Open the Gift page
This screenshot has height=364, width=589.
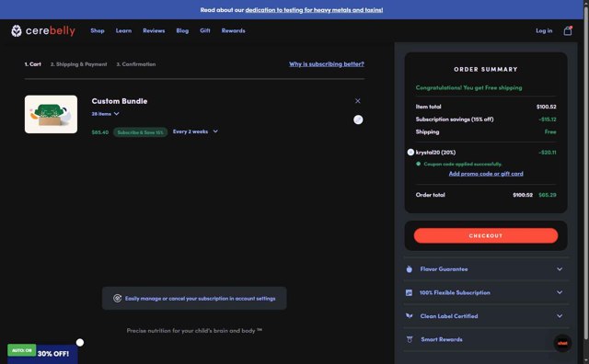(205, 30)
